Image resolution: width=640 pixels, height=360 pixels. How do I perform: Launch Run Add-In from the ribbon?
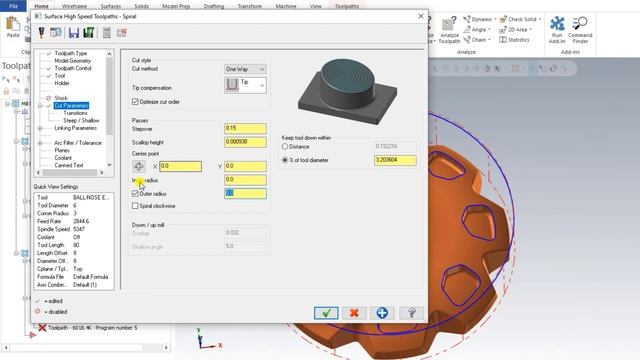tap(557, 29)
